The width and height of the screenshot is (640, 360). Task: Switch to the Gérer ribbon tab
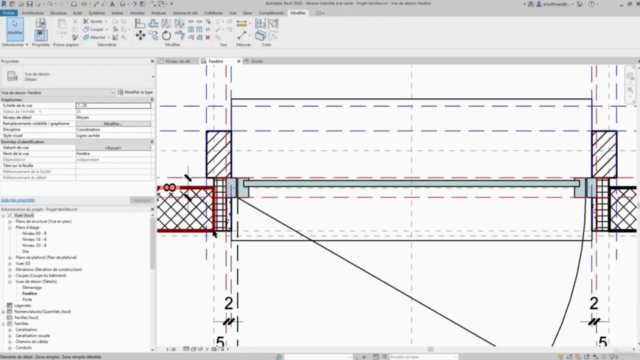(247, 13)
